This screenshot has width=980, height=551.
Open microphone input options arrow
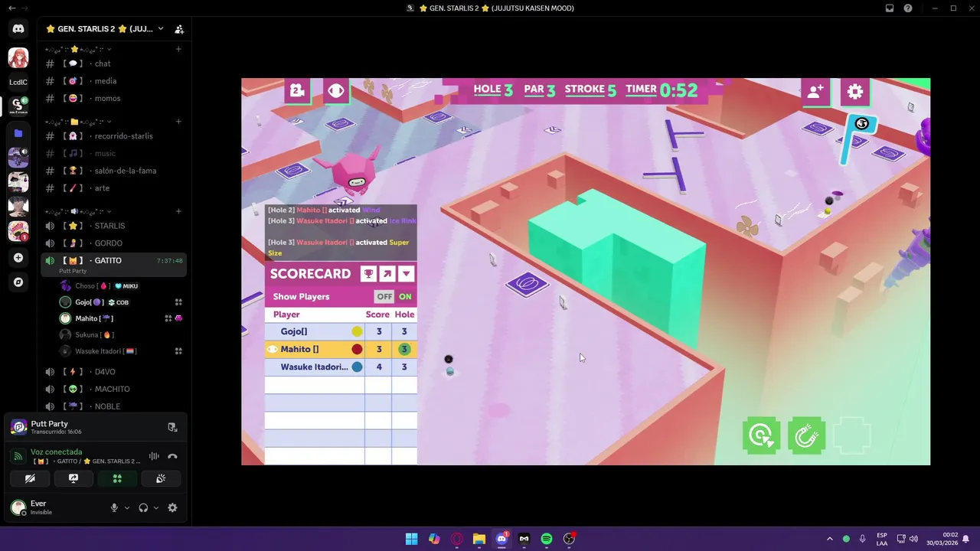(127, 507)
